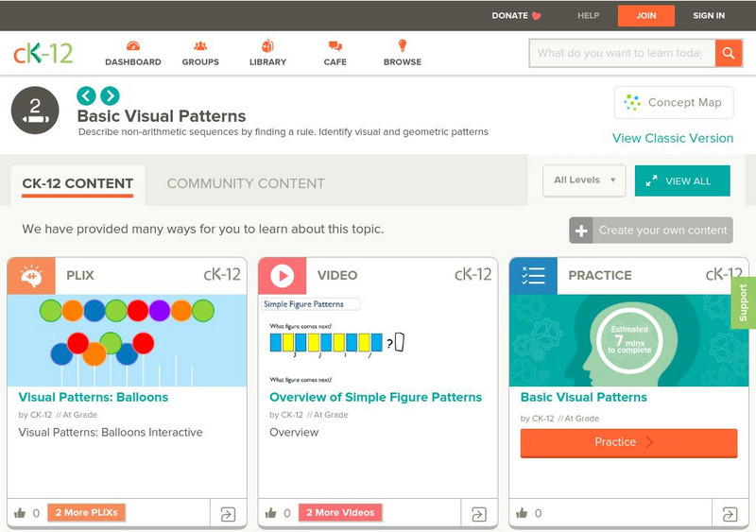Focus the search input field
The width and height of the screenshot is (756, 532).
622,53
